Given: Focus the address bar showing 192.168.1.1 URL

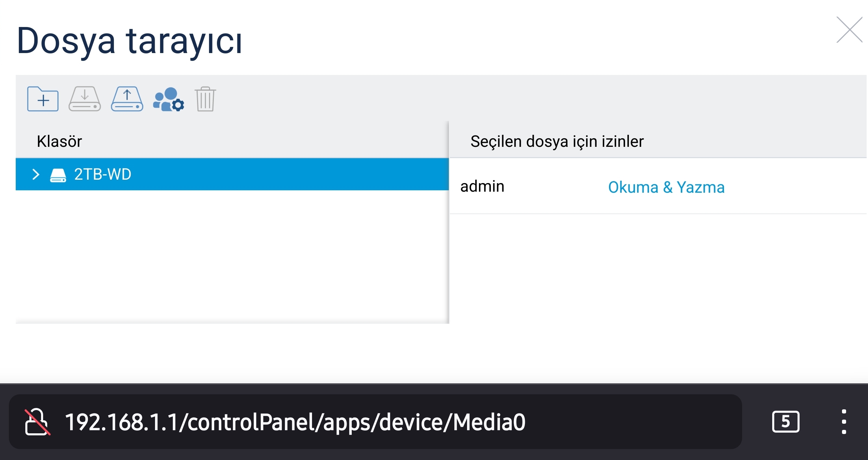Looking at the screenshot, I should pos(375,422).
